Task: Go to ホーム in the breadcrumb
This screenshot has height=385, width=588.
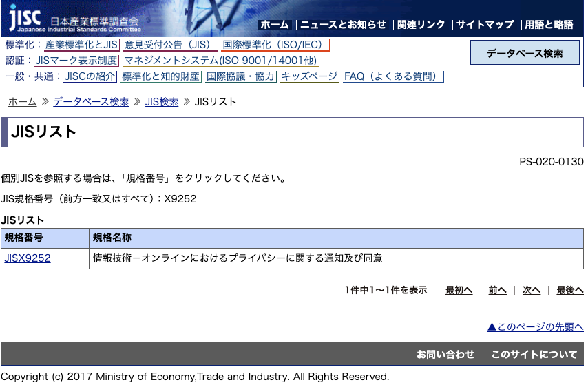Action: coord(23,102)
